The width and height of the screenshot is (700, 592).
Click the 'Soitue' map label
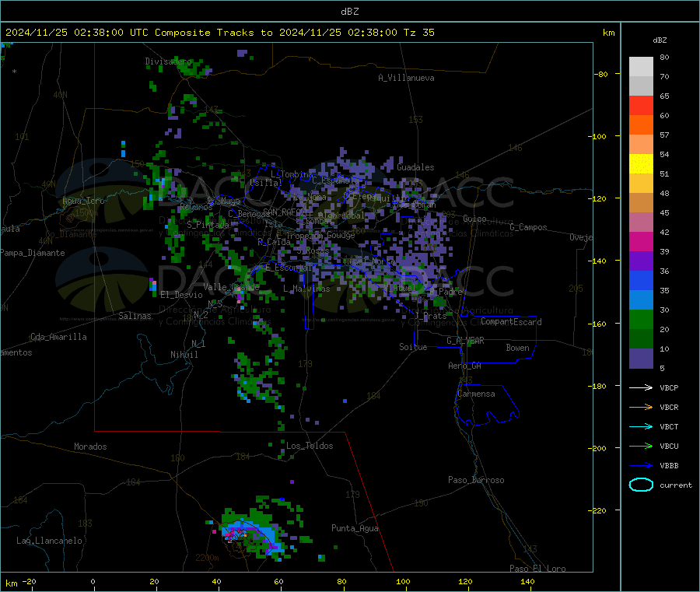413,347
